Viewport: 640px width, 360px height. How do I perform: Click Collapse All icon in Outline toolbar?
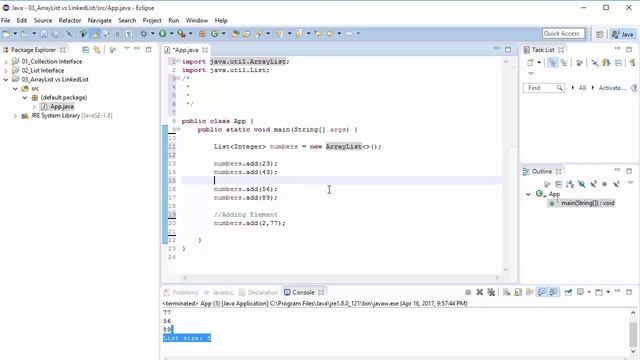coord(559,184)
